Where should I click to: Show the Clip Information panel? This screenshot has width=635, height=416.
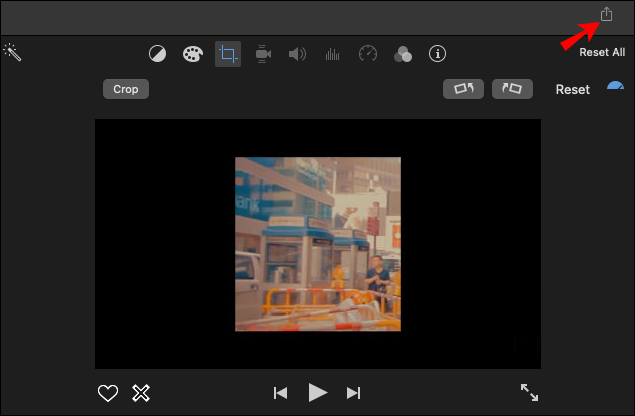(x=437, y=54)
